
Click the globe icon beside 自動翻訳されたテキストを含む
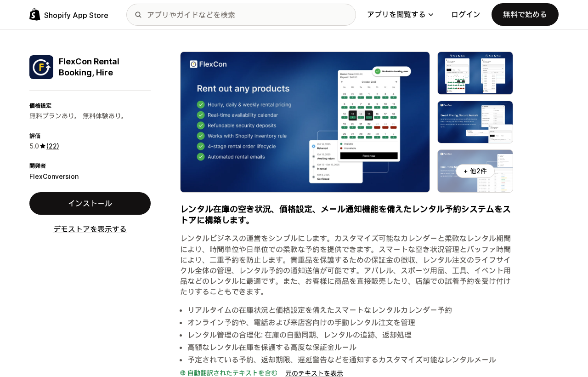183,373
